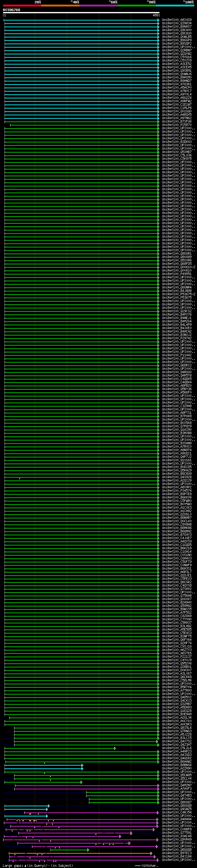Select hit label UniRef100_Q7T591
This screenshot has width=197, height=868.
coord(177,833)
